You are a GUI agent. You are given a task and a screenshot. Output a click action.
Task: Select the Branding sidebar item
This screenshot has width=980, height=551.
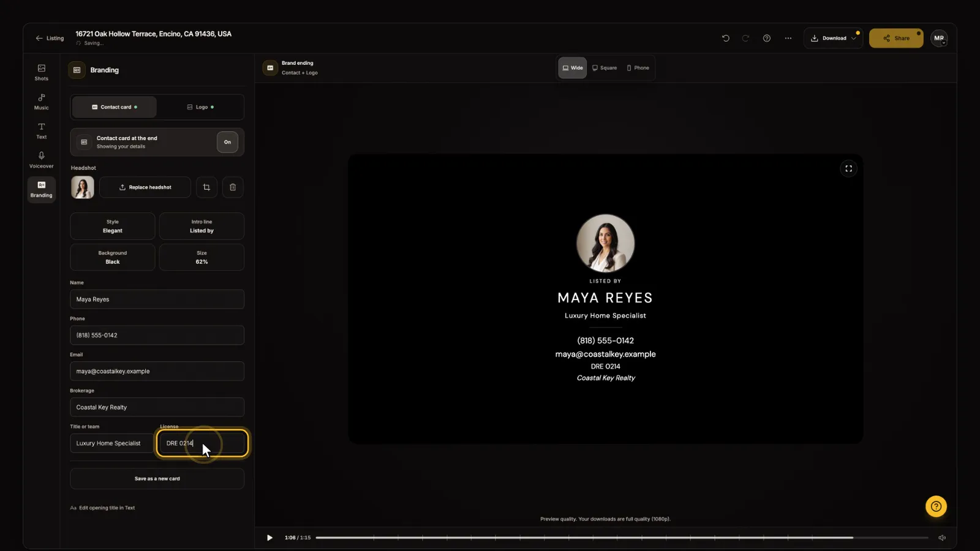pos(41,189)
